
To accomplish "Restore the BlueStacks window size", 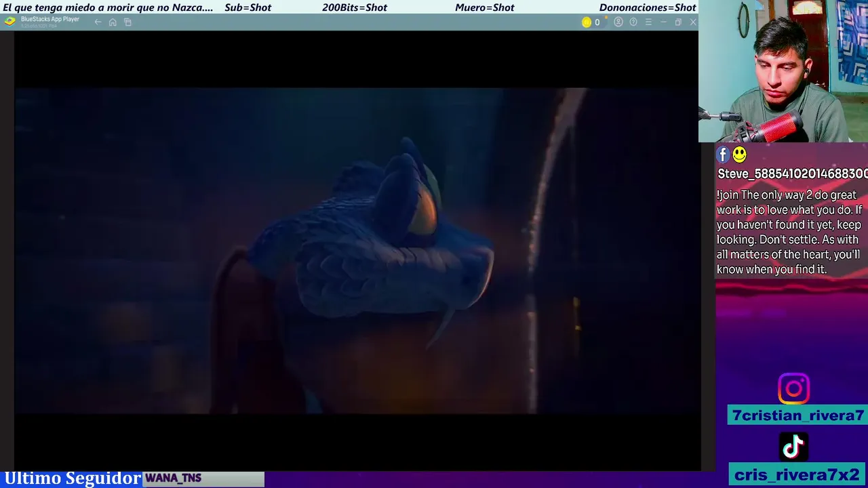I will pos(678,22).
